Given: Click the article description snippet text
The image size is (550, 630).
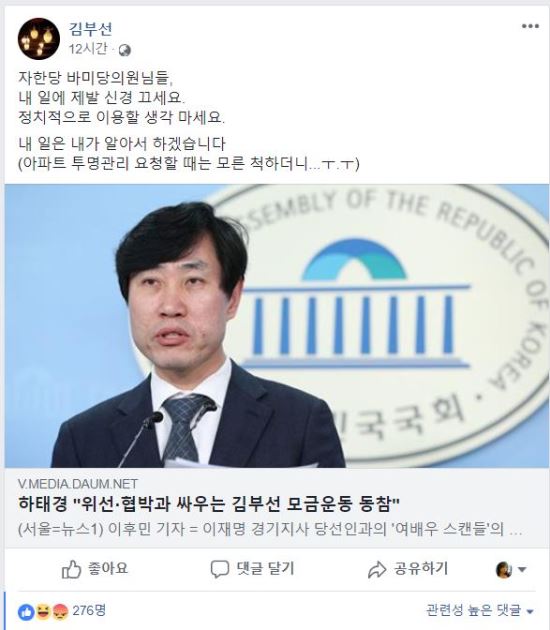Looking at the screenshot, I should [270, 529].
